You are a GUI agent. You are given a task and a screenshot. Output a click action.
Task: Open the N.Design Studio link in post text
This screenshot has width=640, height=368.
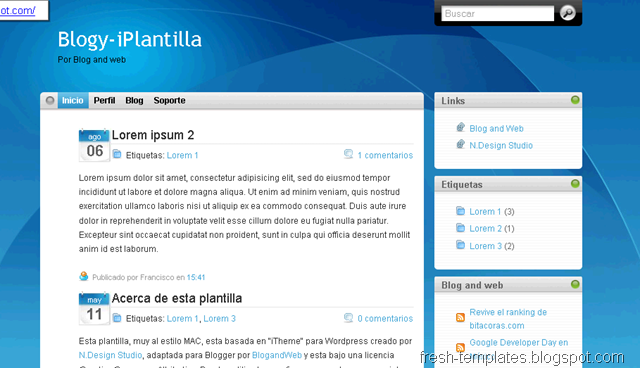point(111,355)
